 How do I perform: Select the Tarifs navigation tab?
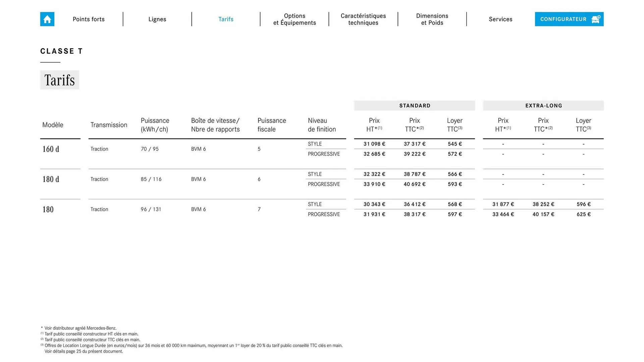(226, 19)
